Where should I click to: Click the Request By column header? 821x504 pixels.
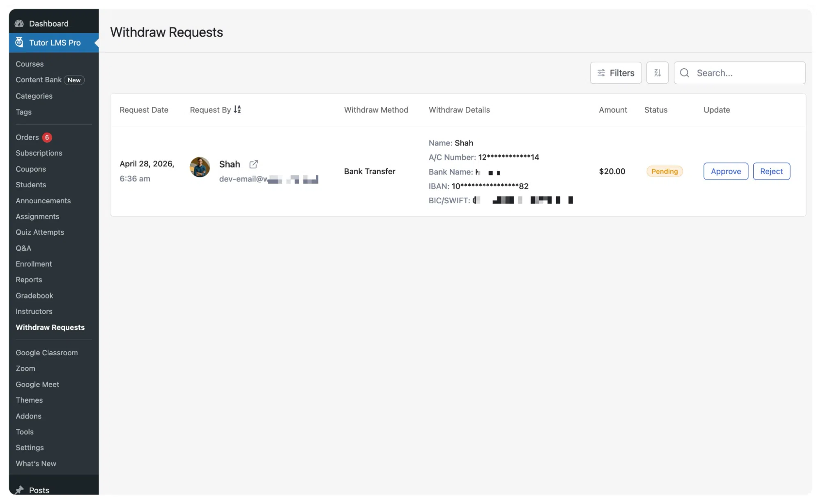coord(210,110)
